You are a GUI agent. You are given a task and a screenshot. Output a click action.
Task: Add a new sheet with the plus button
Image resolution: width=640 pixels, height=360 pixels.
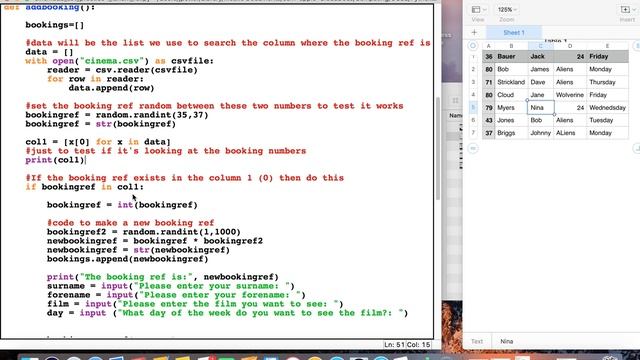coord(474,33)
